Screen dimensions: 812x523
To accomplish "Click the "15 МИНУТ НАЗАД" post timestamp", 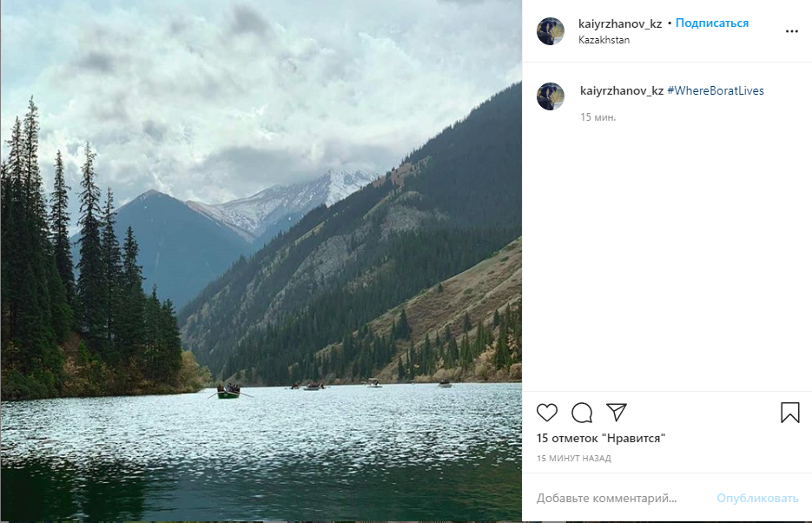I will tap(574, 458).
